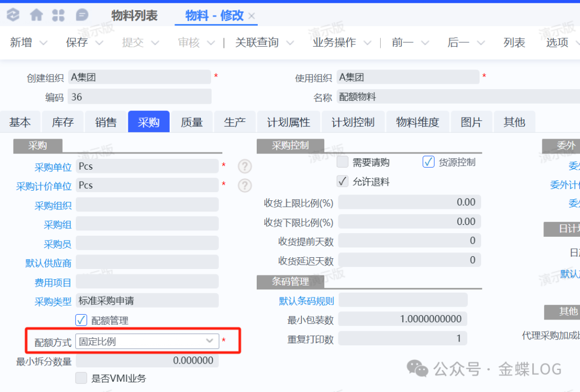Screen dimensions: 580x392
Task: Enable the 是否VMI业务 checkbox
Action: click(81, 378)
